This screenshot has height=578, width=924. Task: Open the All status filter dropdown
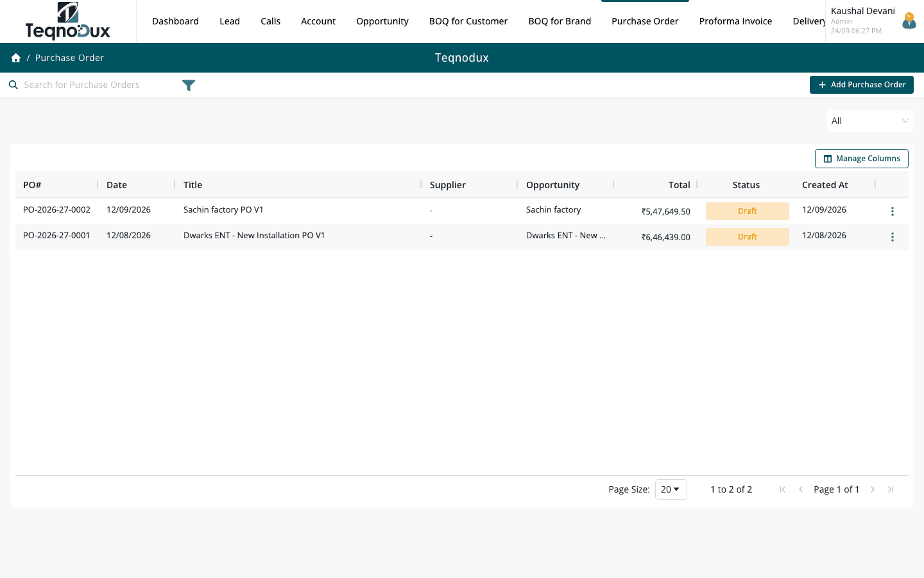pyautogui.click(x=870, y=121)
